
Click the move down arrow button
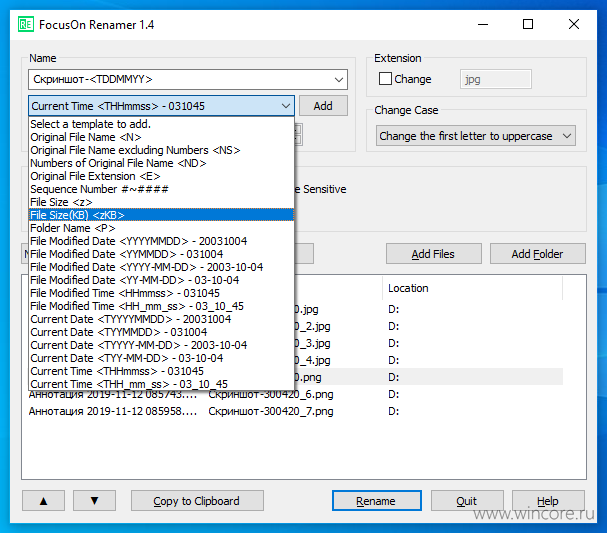(x=94, y=501)
